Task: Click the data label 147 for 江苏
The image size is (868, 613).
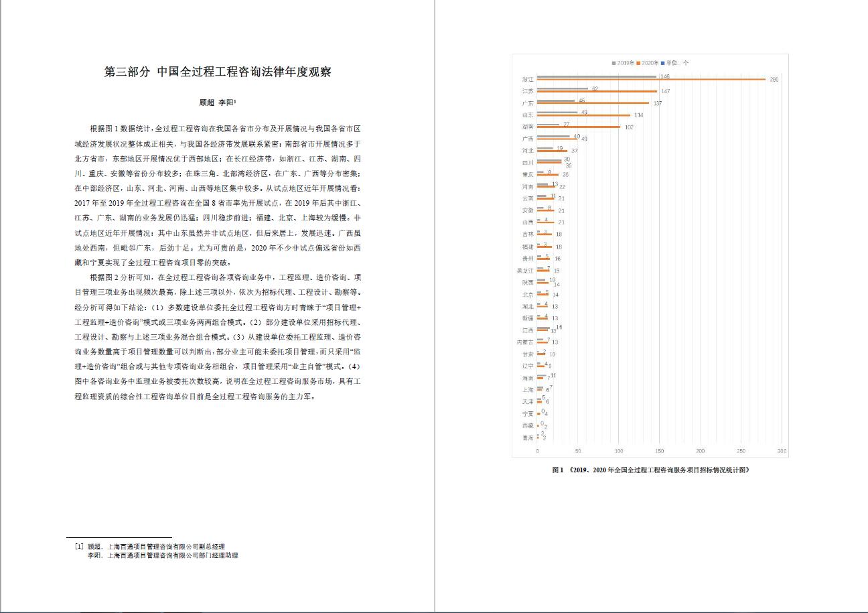Action: 665,91
